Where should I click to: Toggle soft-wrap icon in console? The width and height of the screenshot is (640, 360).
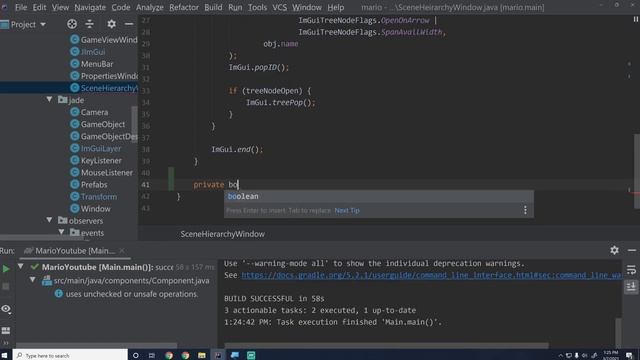coord(631,270)
